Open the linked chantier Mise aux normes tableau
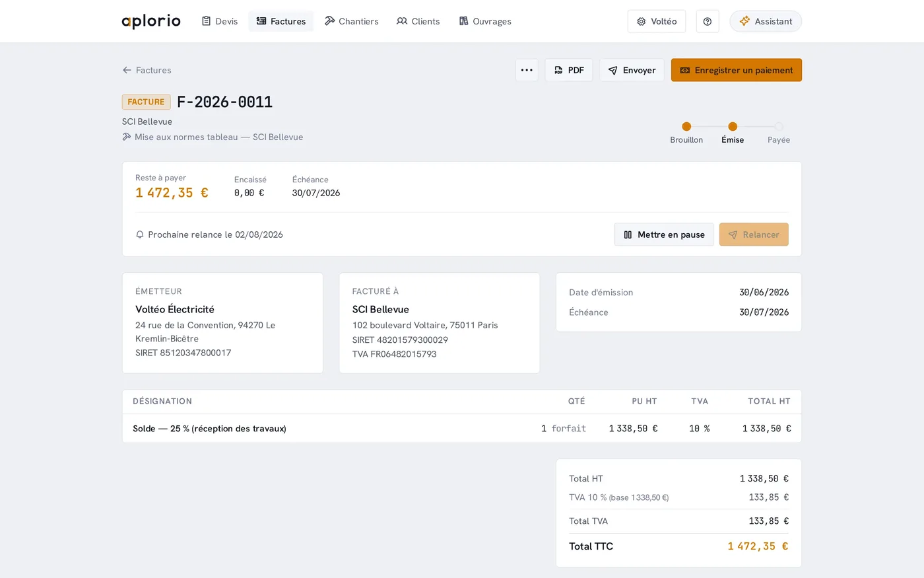The width and height of the screenshot is (924, 578). click(x=213, y=137)
